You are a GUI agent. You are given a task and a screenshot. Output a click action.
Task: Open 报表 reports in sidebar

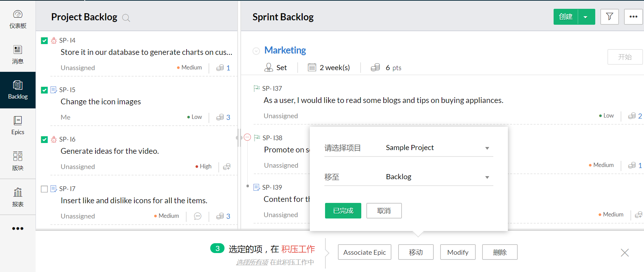pos(18,197)
